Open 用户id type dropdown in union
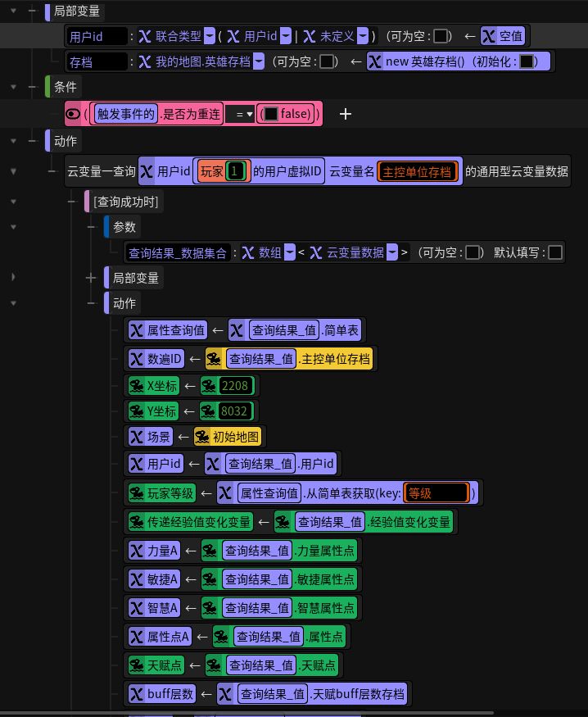Viewport: 588px width, 717px height. coord(286,36)
